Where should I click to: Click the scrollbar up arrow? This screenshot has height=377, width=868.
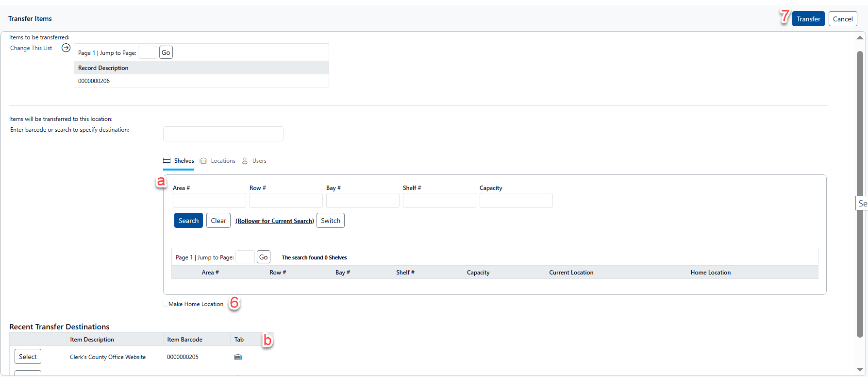[860, 38]
